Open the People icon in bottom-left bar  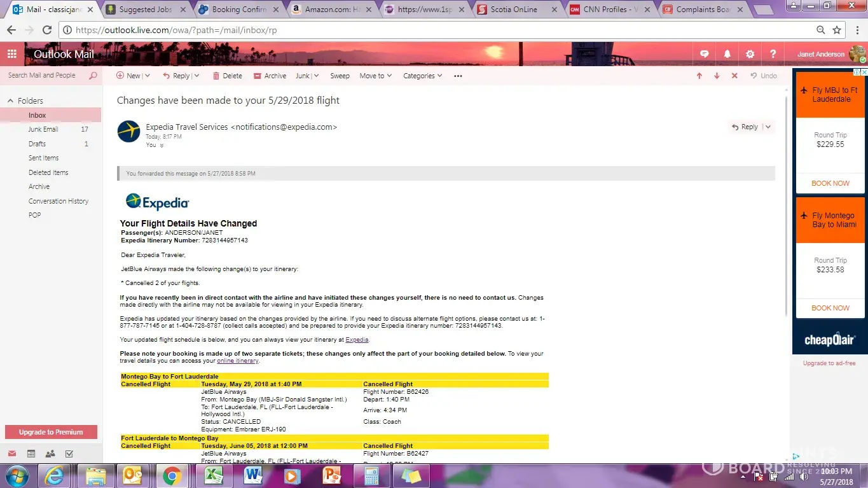point(50,454)
